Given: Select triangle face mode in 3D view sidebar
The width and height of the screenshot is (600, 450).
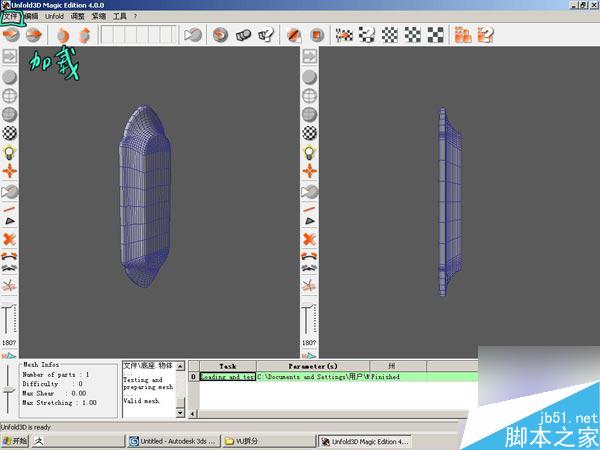Looking at the screenshot, I should pos(10,221).
